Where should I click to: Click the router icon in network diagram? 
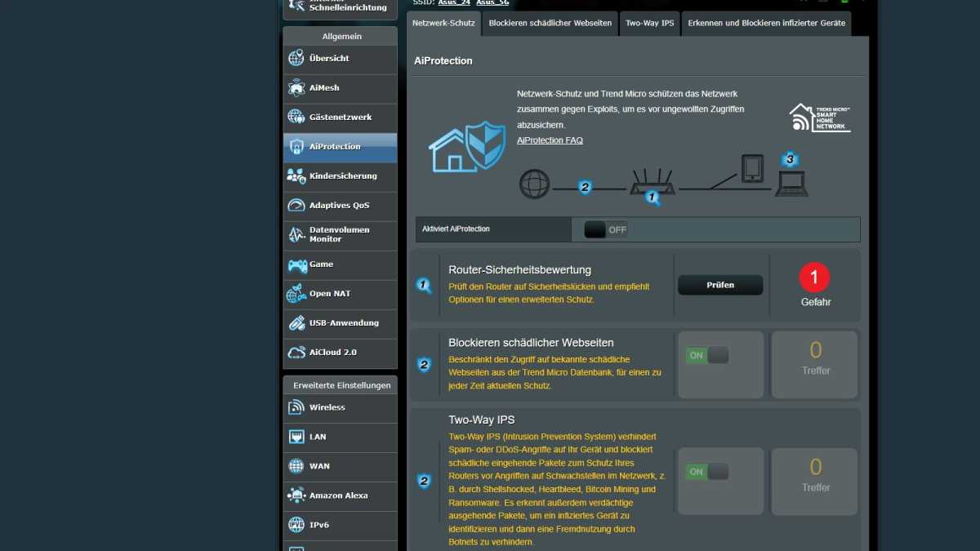click(x=651, y=183)
